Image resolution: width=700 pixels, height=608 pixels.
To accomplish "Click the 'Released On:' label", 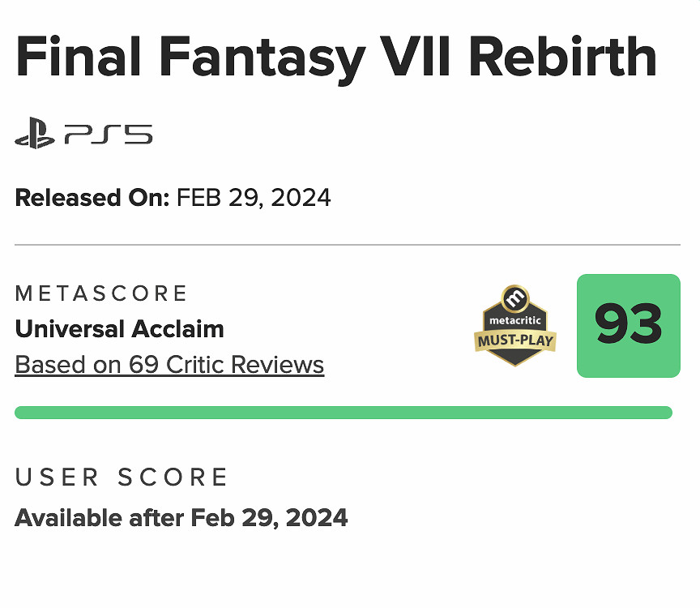I will click(x=92, y=198).
